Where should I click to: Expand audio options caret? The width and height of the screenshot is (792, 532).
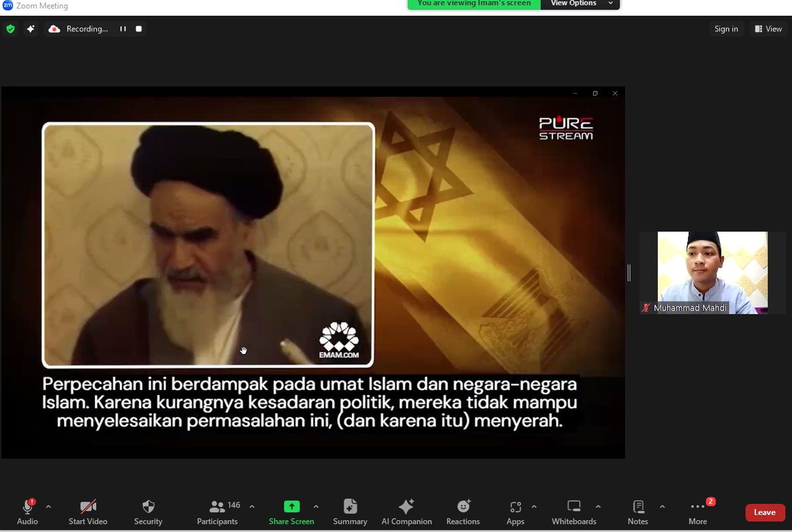tap(48, 506)
